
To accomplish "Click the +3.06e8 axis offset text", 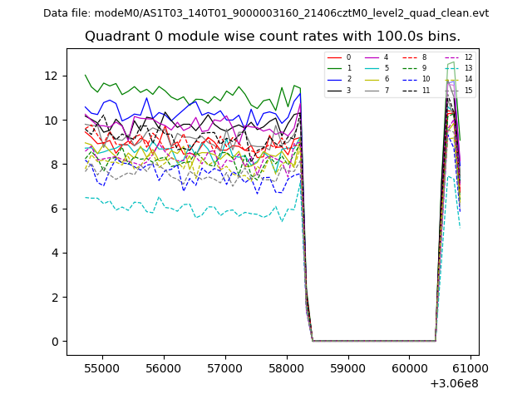I will pos(452,383).
